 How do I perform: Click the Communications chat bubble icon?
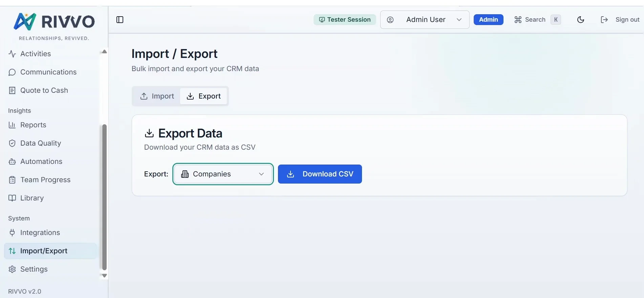click(12, 72)
